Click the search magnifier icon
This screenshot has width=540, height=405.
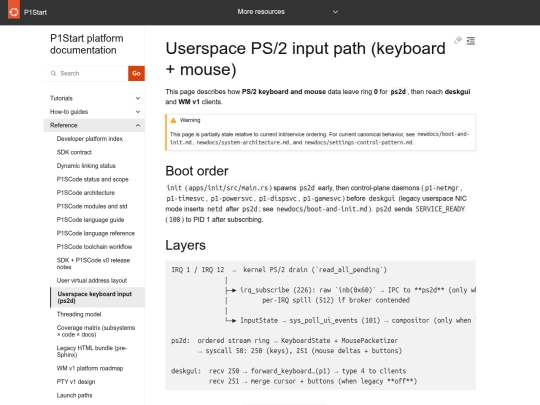(53, 73)
